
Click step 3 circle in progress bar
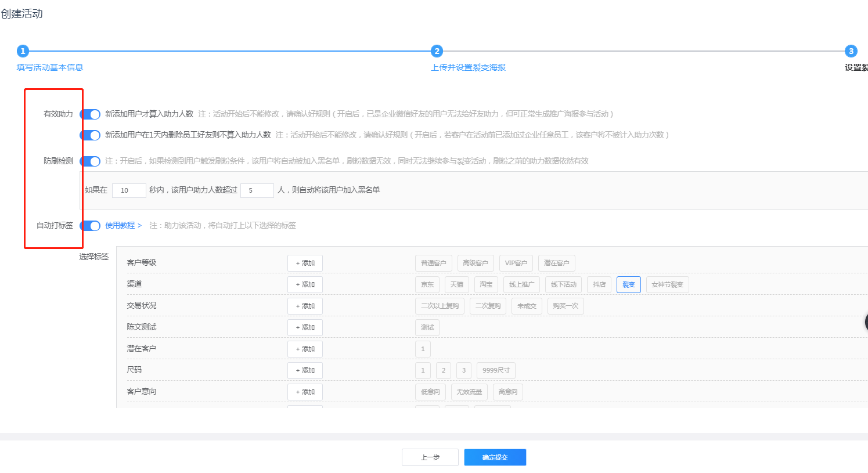[x=851, y=51]
